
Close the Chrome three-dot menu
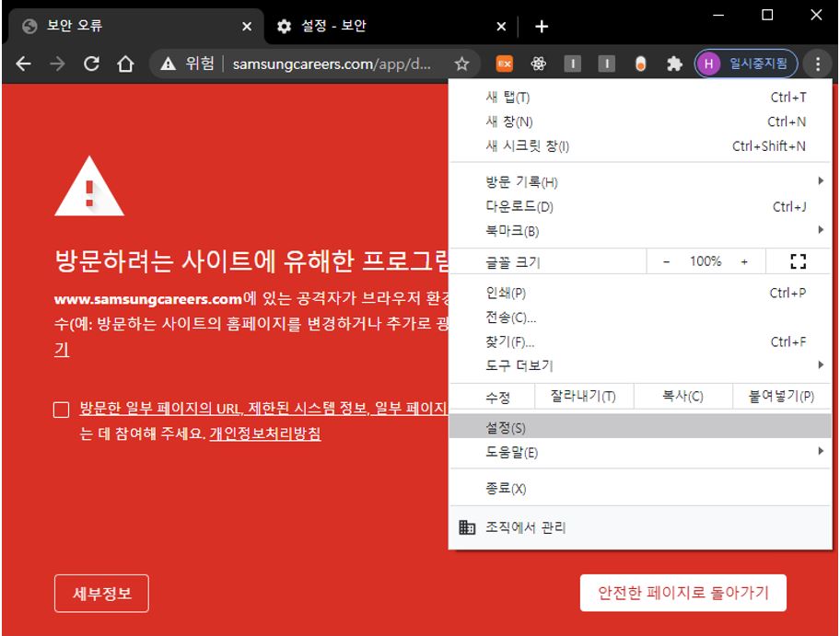tap(818, 64)
